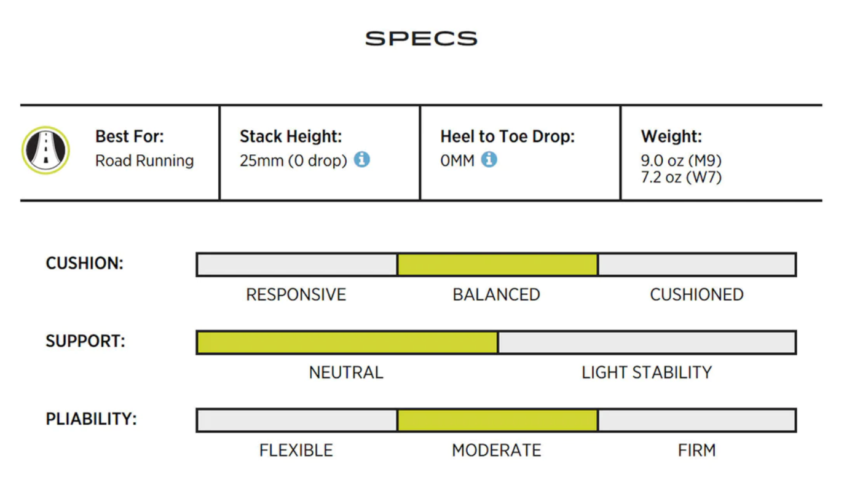Click the 7.2 oz (W7) weight
Viewport: 852px width, 504px height.
tap(681, 178)
